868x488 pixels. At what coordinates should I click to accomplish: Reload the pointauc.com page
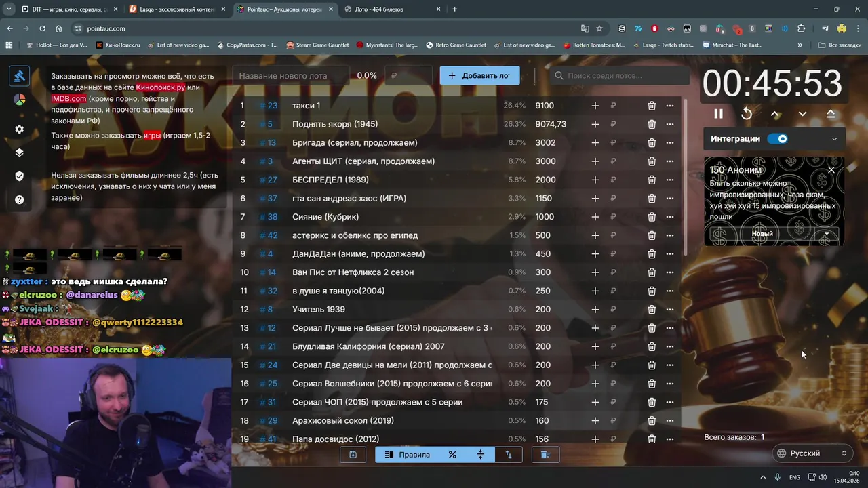42,28
